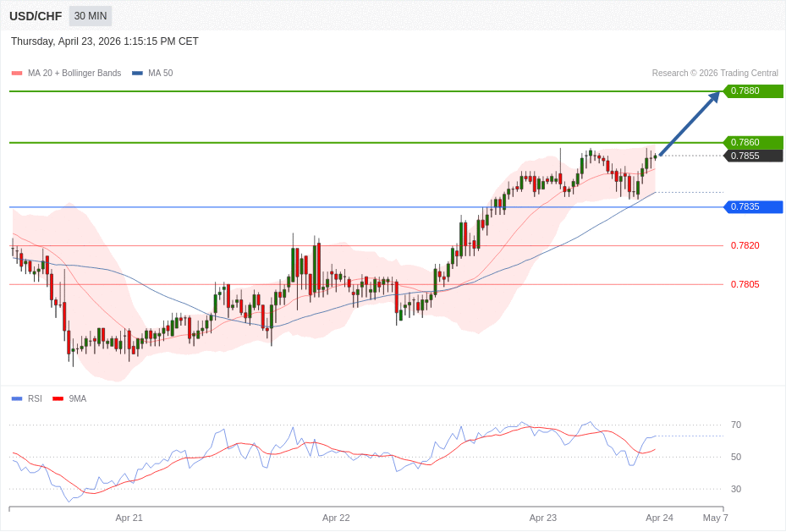This screenshot has height=532, width=786.
Task: Click the 0.7805 red support label
Action: [745, 284]
